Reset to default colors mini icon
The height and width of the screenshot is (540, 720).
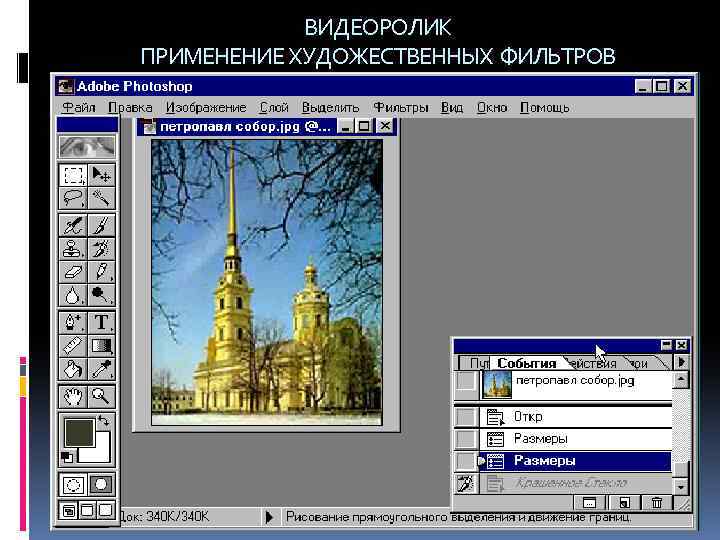(x=67, y=457)
